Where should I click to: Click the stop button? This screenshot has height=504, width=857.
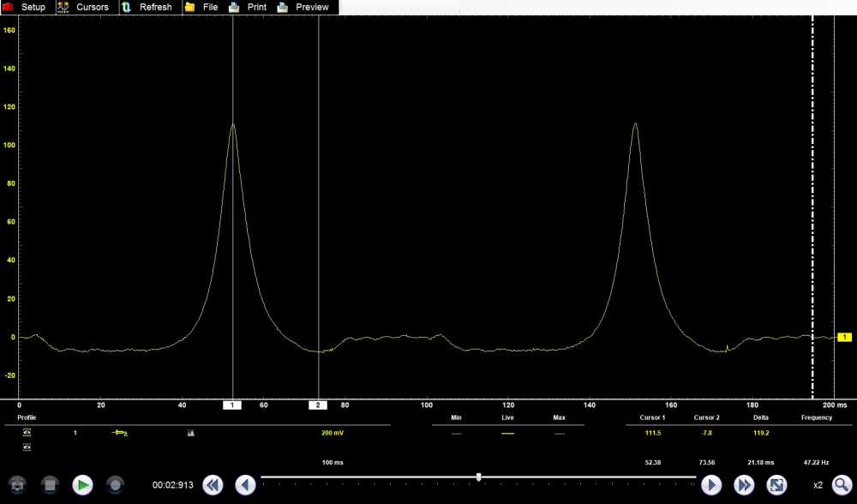[x=50, y=485]
